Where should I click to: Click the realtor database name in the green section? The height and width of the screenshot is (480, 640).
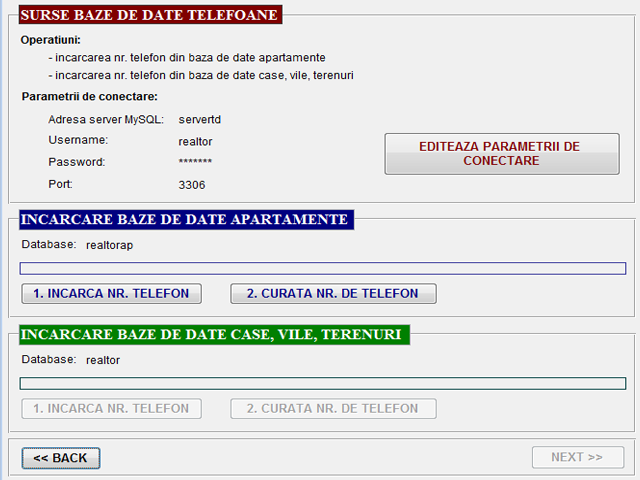103,359
